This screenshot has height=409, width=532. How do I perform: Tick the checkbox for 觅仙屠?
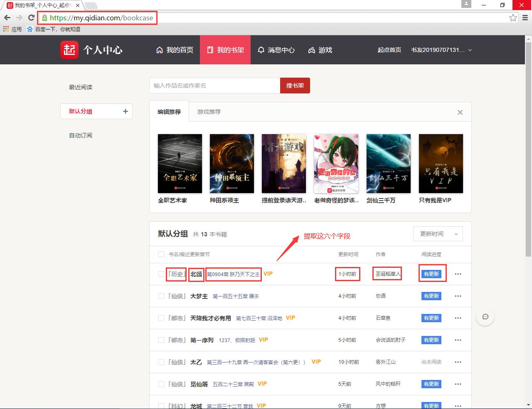tap(161, 384)
